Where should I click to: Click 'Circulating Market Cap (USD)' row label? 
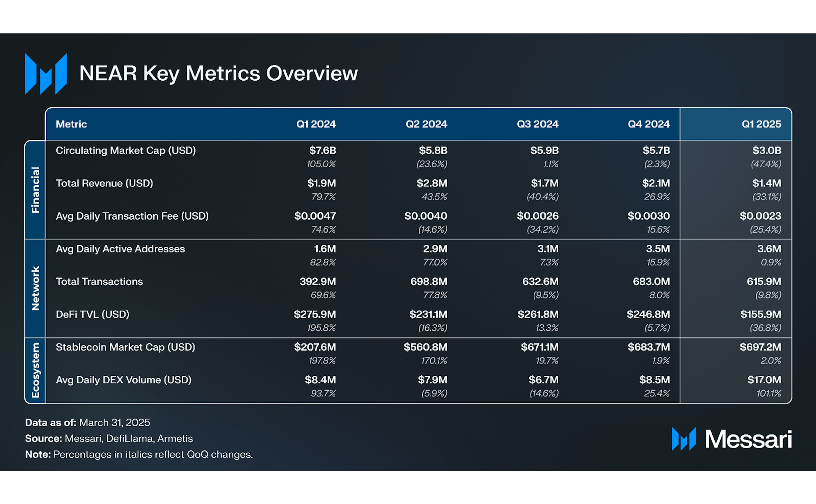coord(126,151)
